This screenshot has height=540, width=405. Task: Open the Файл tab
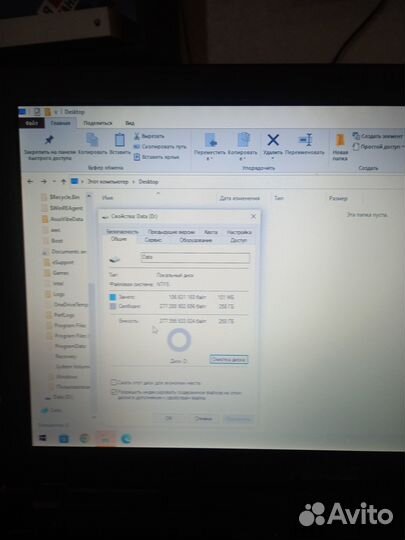pyautogui.click(x=31, y=123)
